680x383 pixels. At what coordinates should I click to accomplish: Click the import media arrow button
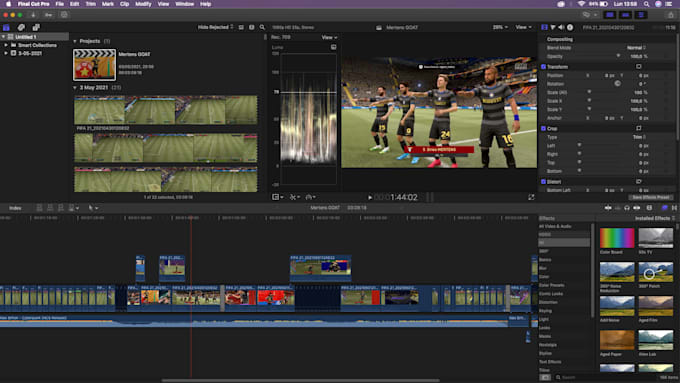33,15
